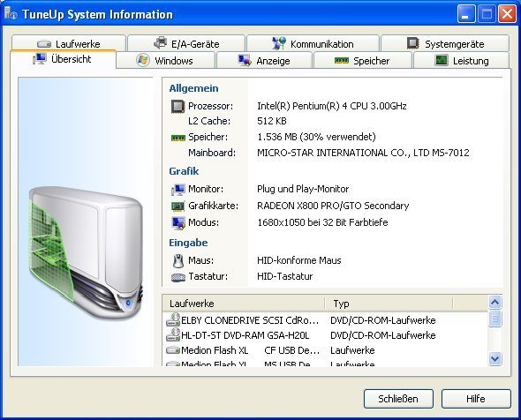Click the network icon on Kommunikation tab
This screenshot has height=420, width=521.
(279, 43)
